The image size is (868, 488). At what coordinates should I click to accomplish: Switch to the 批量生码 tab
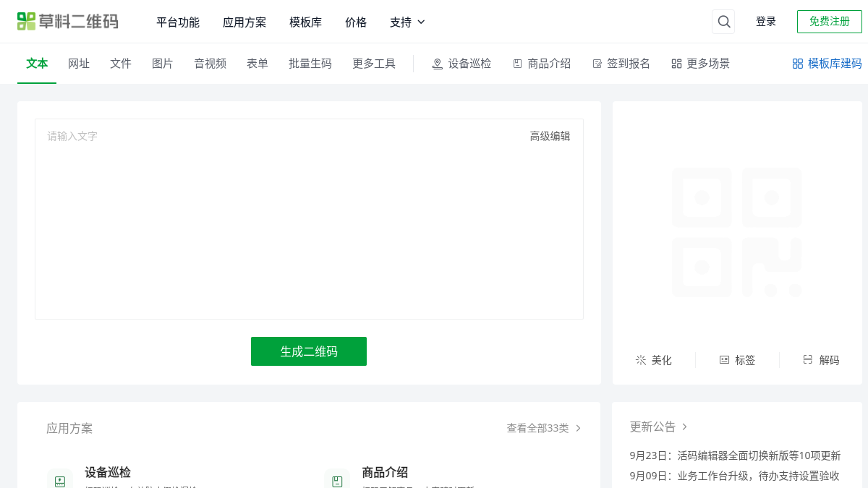tap(310, 64)
